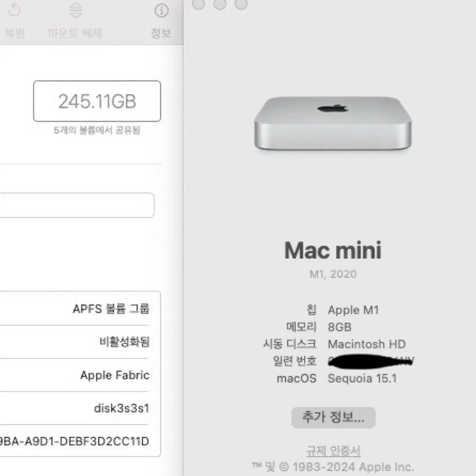The width and height of the screenshot is (476, 476).
Task: Click the "칩" label
Action: coord(311,310)
